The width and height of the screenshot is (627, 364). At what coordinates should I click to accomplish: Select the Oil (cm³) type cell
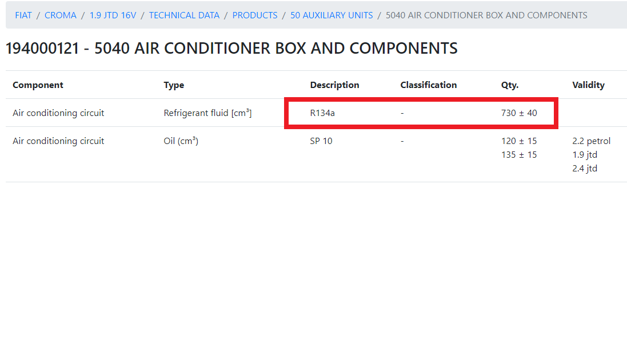click(x=181, y=141)
